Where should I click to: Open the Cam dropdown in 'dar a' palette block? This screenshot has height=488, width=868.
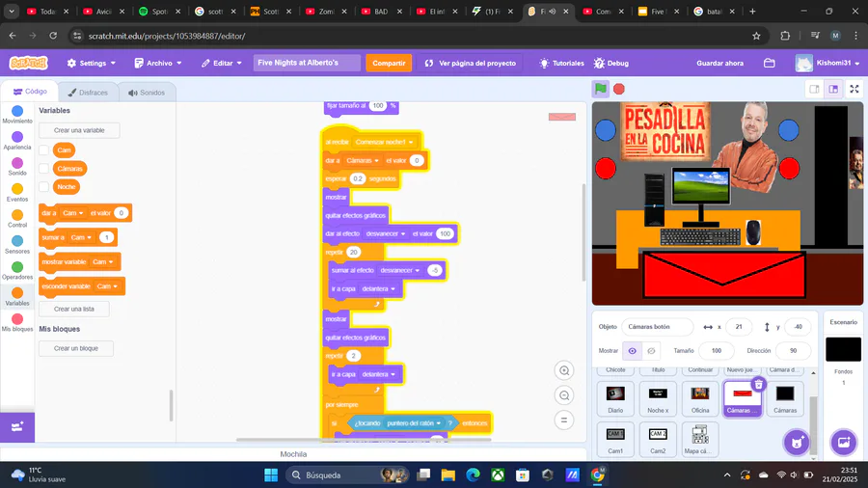(72, 213)
